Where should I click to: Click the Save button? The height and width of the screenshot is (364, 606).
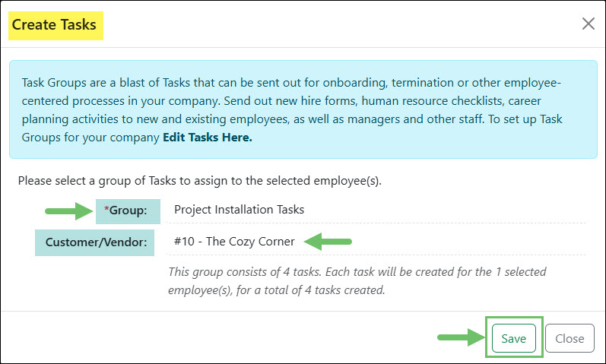coord(513,338)
